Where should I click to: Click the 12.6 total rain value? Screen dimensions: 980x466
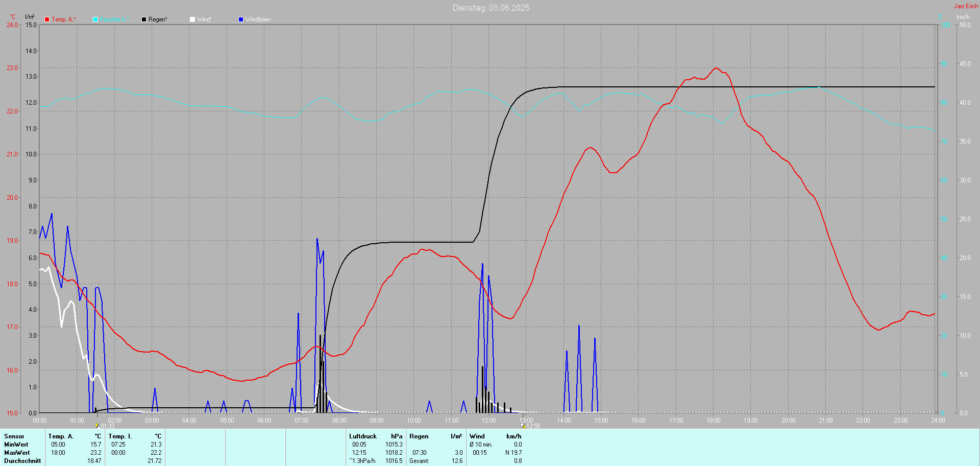pyautogui.click(x=457, y=461)
